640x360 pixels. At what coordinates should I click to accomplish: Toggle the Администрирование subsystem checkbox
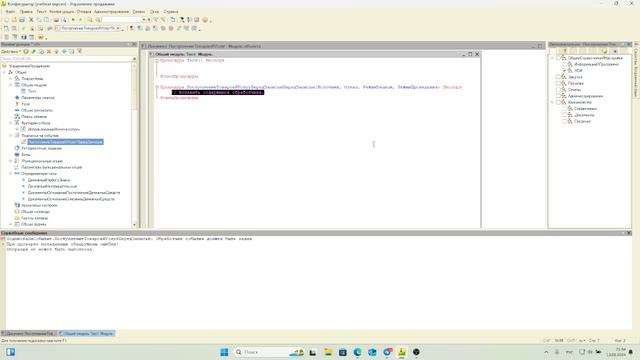(559, 96)
